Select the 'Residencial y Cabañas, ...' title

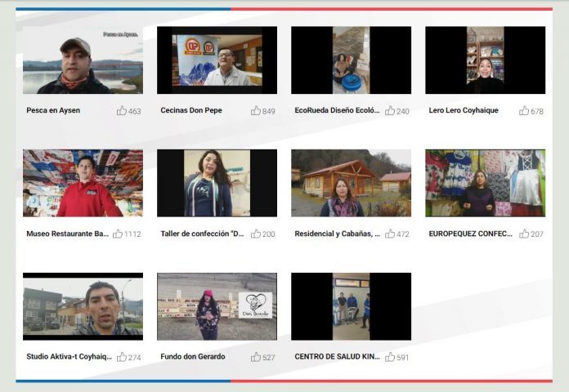coord(337,234)
